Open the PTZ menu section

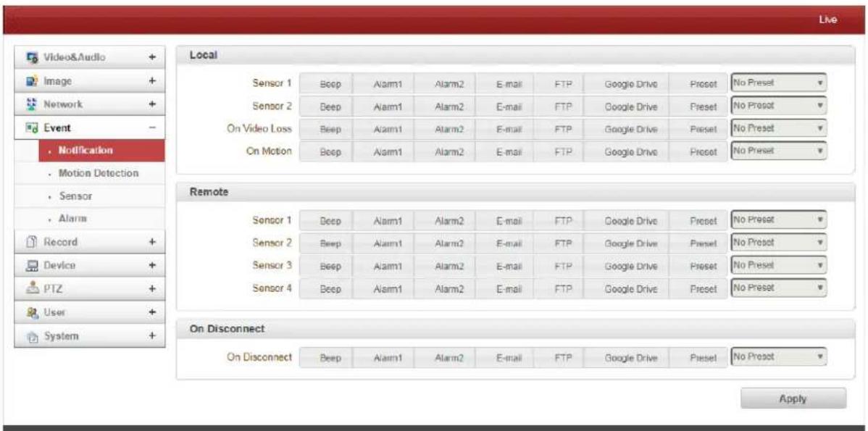tap(90, 289)
